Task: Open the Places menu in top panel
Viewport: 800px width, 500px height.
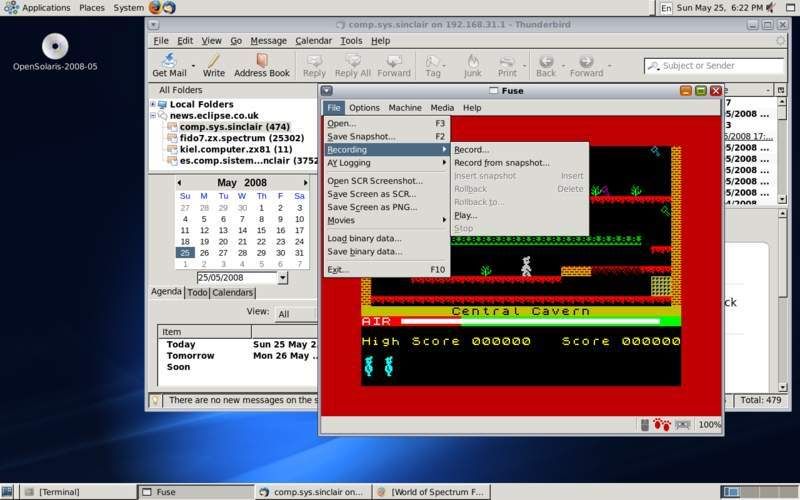Action: coord(92,8)
